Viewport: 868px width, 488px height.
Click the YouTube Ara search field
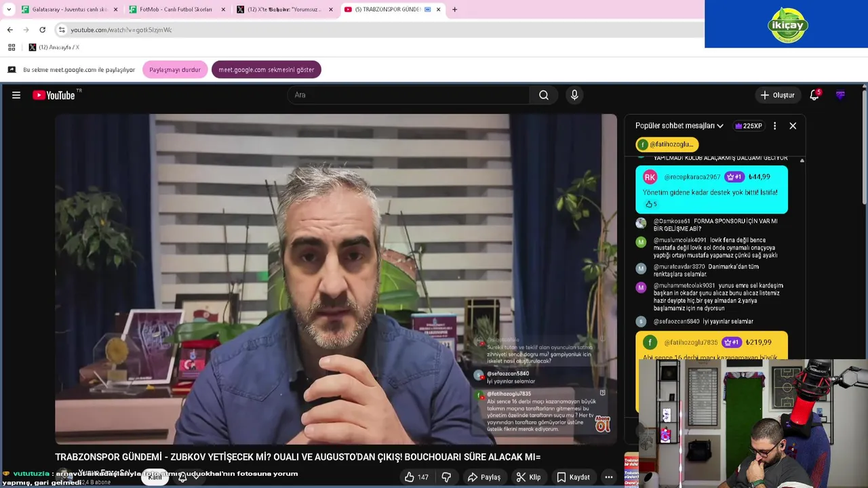pyautogui.click(x=410, y=95)
